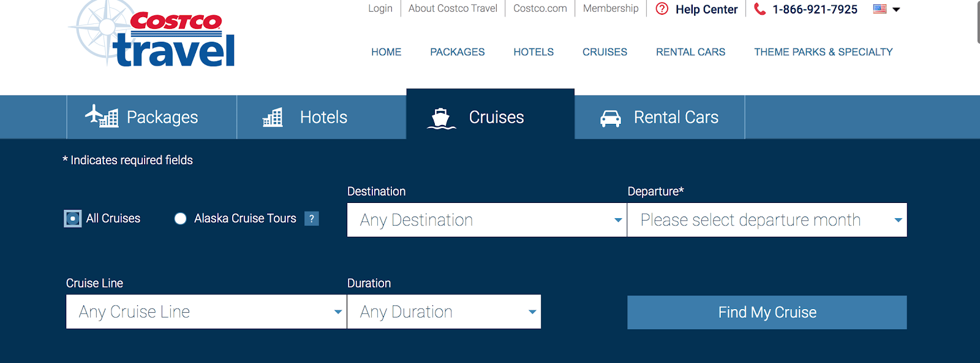
Task: Click the page vertical scrollbar thumb
Action: point(978,21)
